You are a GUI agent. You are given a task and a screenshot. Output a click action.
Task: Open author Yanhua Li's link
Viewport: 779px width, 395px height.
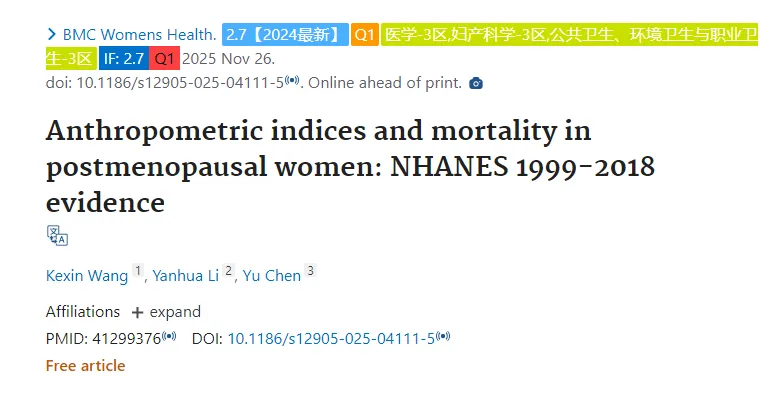pos(185,276)
